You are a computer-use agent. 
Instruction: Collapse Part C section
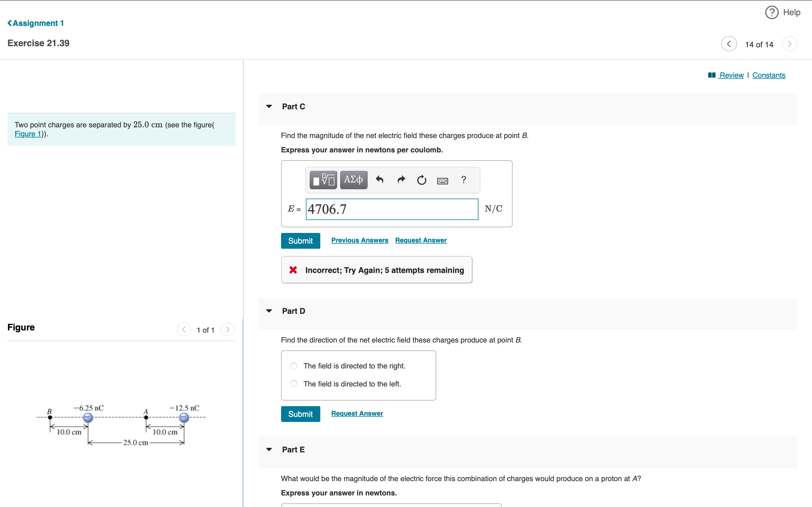pyautogui.click(x=269, y=107)
